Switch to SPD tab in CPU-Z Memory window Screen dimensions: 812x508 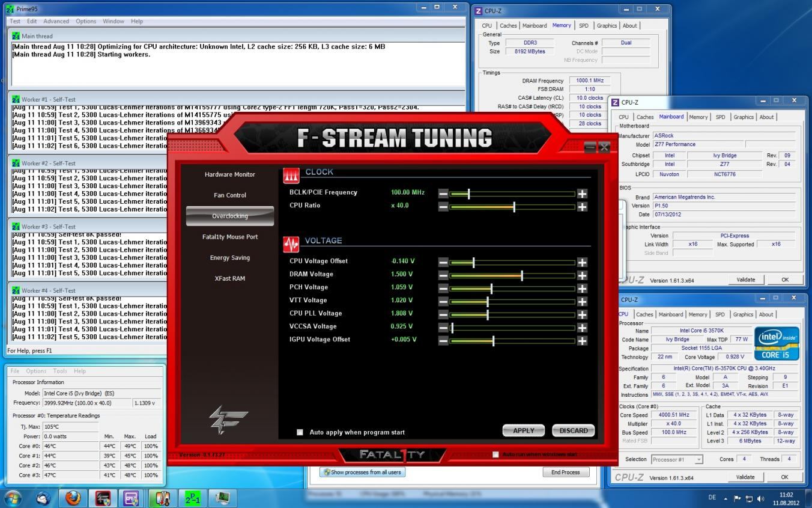pos(584,26)
